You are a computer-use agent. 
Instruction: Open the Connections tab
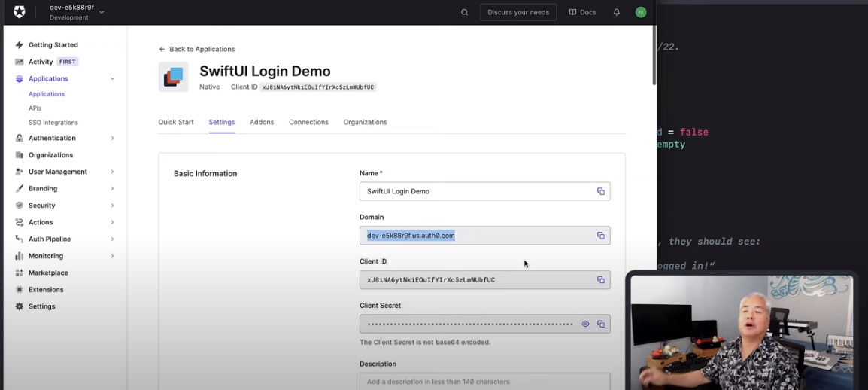308,122
